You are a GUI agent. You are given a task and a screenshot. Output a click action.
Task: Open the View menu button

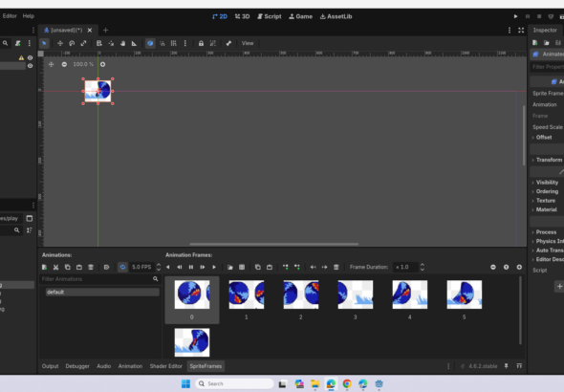click(248, 43)
